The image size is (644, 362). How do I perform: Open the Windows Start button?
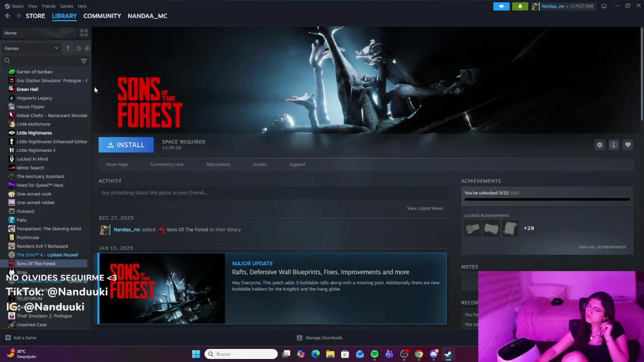tap(196, 354)
